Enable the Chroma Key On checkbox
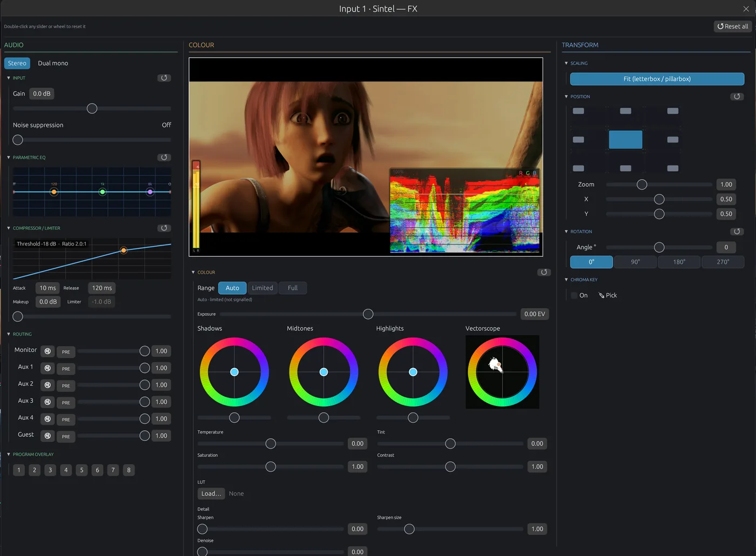Screen dimensions: 756x556 pos(574,295)
